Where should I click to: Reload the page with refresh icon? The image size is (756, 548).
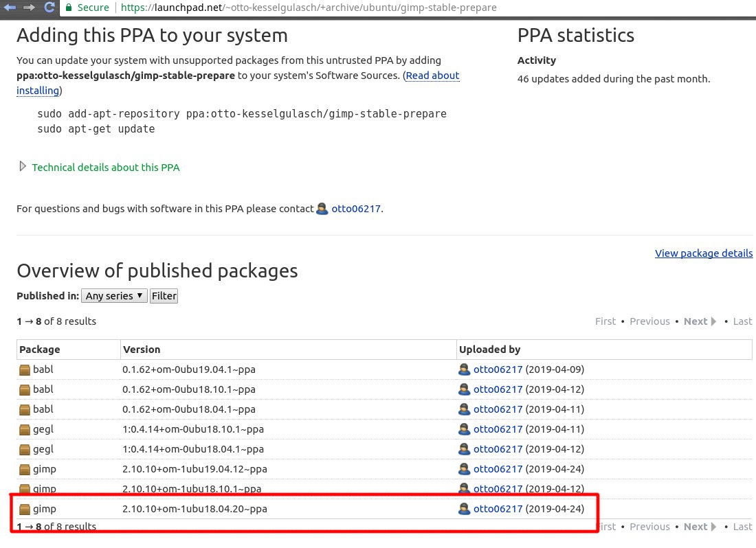coord(49,8)
